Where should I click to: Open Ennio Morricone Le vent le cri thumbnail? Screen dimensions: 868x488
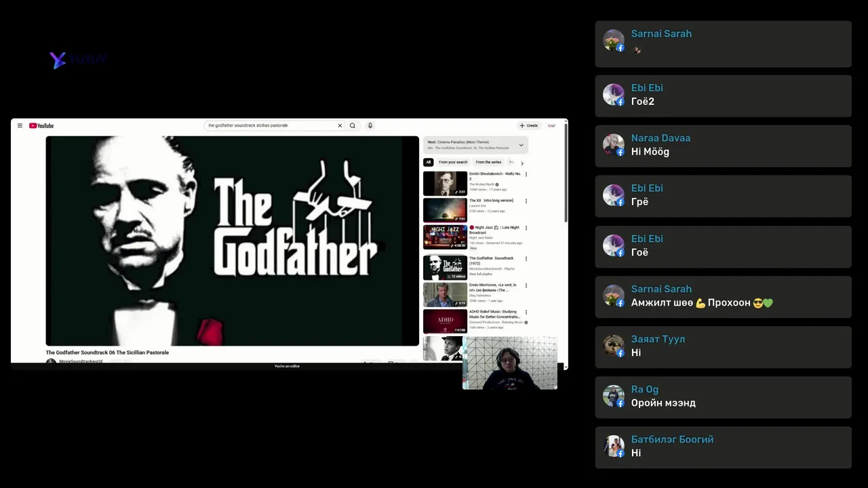[445, 295]
